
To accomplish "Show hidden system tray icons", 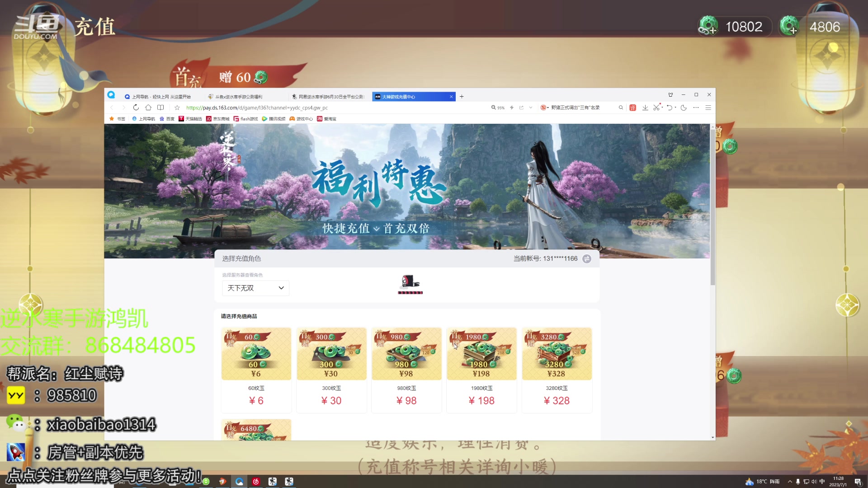I will [x=790, y=482].
